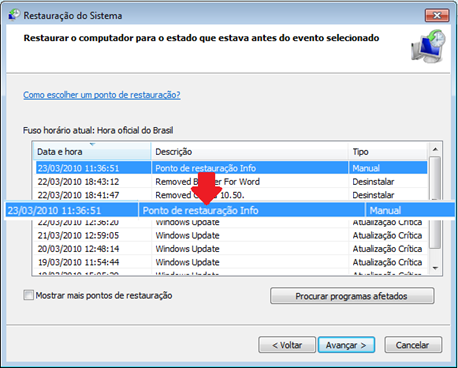Screen dimensions: 458x368
Task: Sort list by the 'Data e hora' column header
Action: (92, 152)
